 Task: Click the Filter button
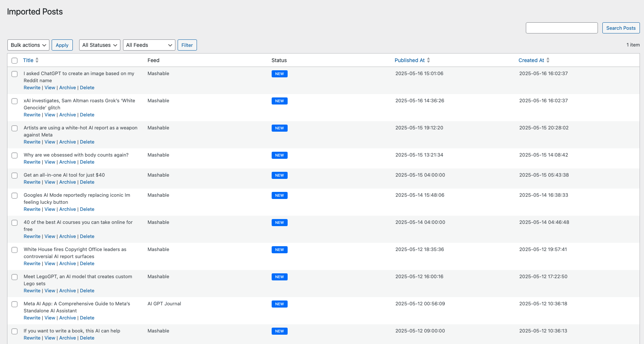pos(187,45)
